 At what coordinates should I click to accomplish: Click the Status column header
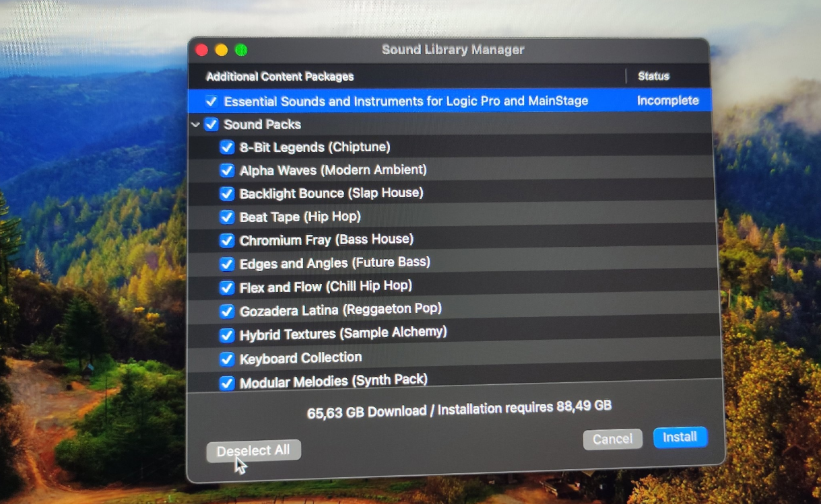pos(653,76)
